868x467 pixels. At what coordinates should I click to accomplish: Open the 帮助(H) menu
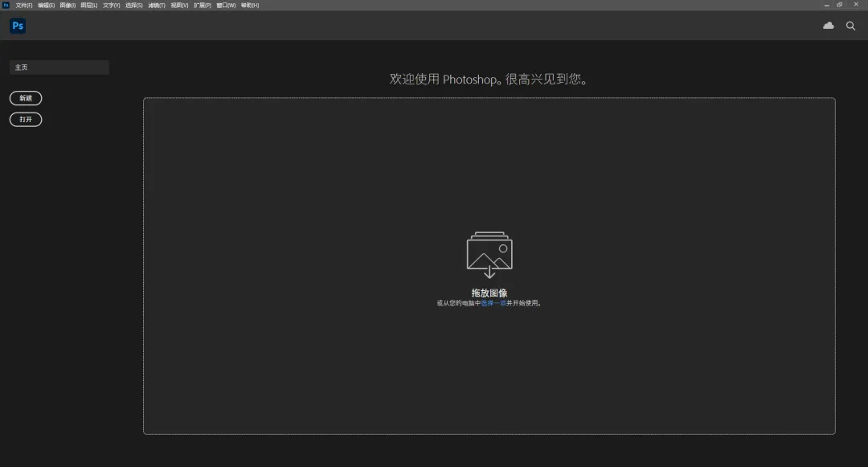250,5
